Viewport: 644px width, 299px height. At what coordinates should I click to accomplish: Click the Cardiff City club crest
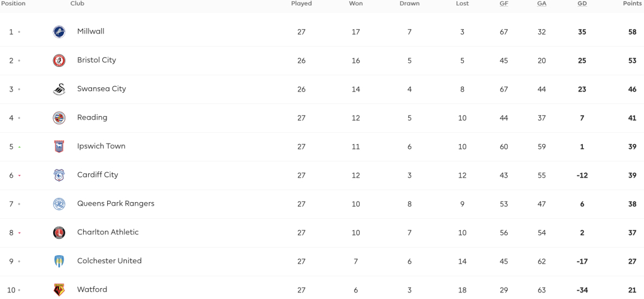pyautogui.click(x=59, y=175)
